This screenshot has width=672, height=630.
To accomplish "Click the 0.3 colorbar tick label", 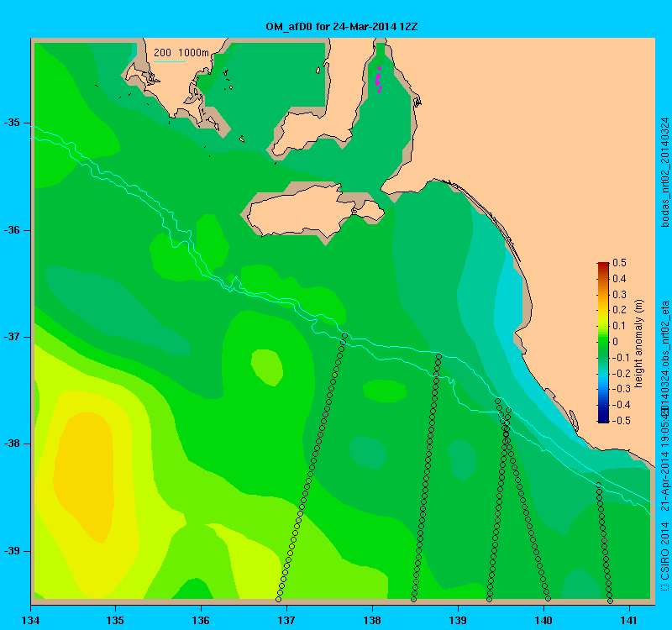I will (x=619, y=295).
